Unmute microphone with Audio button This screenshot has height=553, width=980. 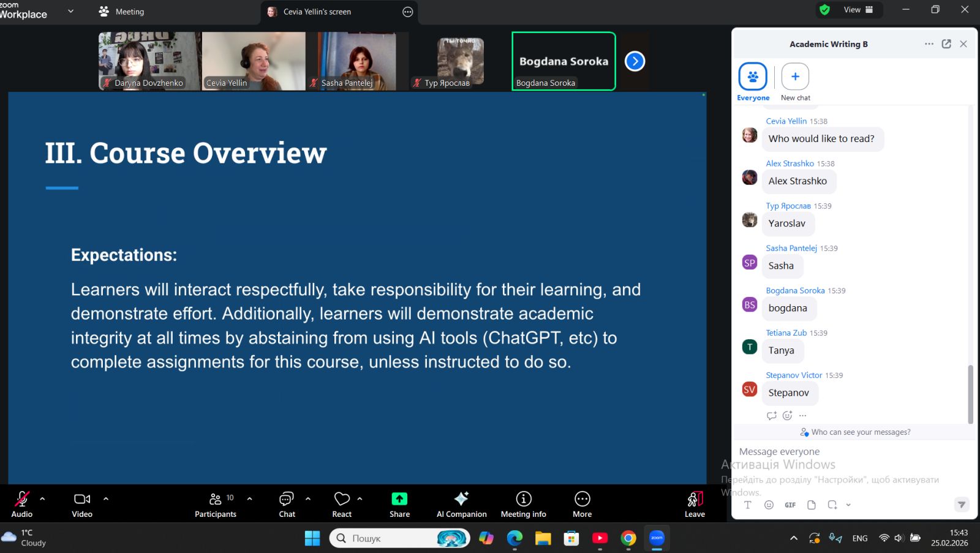22,504
